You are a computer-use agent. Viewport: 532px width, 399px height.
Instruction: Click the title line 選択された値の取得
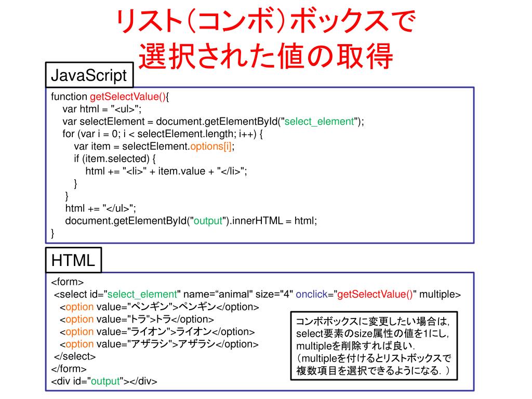coord(265,56)
